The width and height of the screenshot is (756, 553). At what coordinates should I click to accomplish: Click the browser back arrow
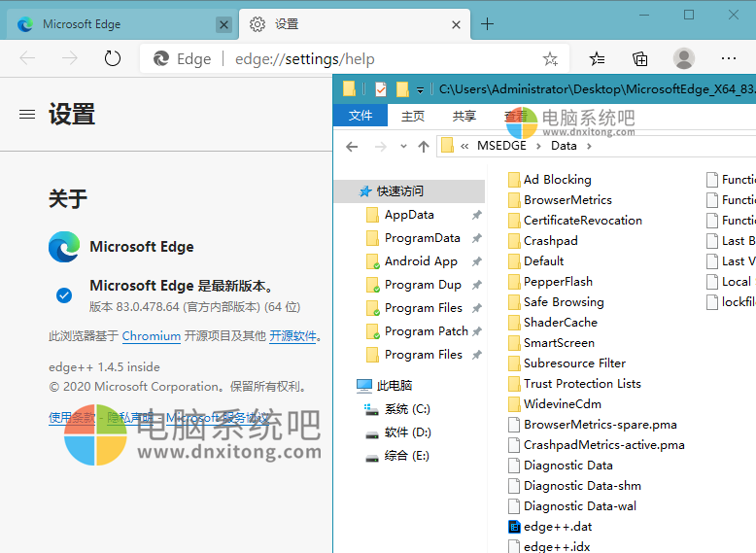coord(27,59)
